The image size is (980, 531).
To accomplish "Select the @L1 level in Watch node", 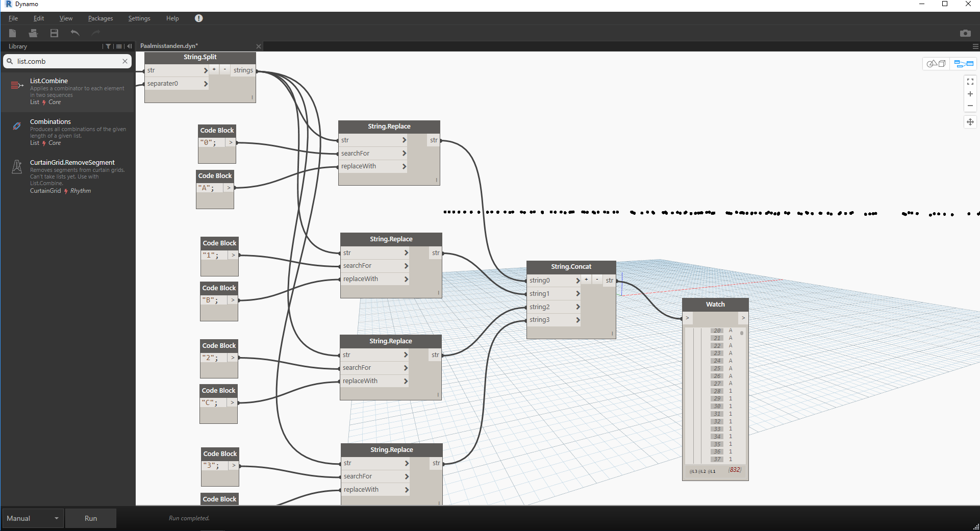I will click(711, 471).
